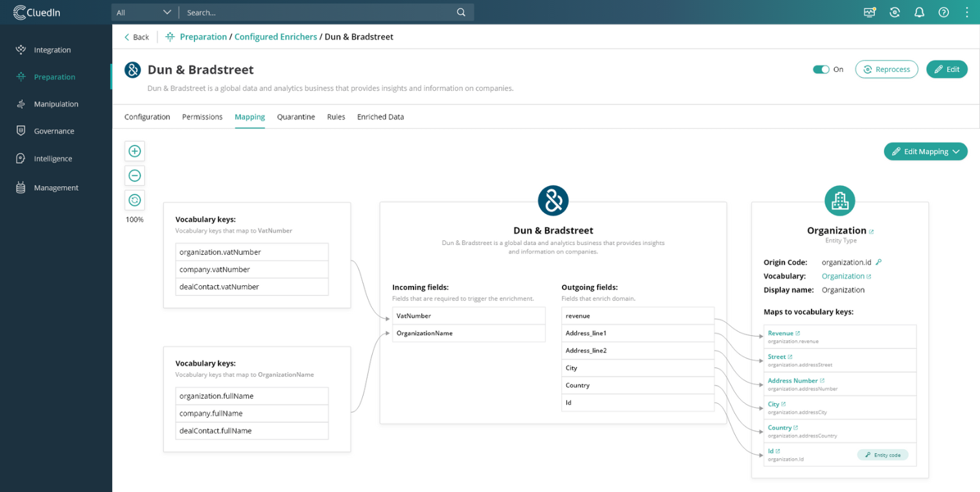This screenshot has height=492, width=980.
Task: Go Back using the chevron link
Action: [136, 37]
